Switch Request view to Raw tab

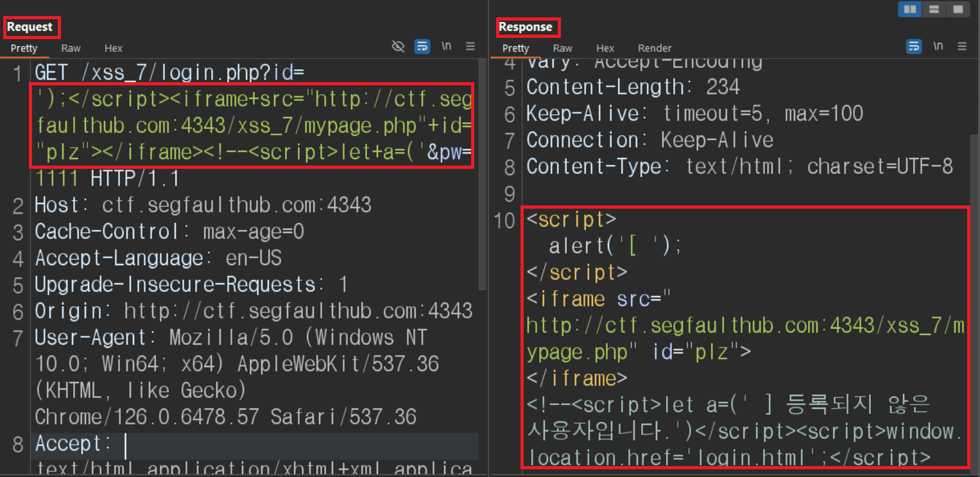[x=71, y=48]
